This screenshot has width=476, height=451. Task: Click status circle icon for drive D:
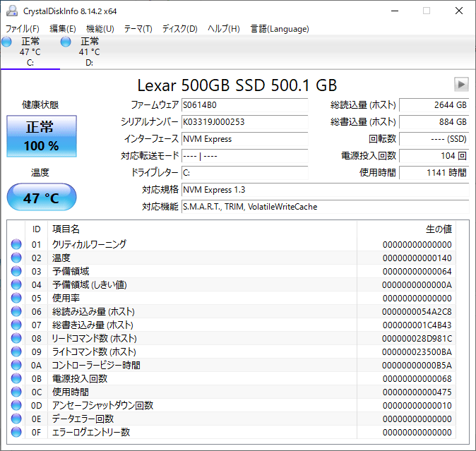(x=66, y=42)
